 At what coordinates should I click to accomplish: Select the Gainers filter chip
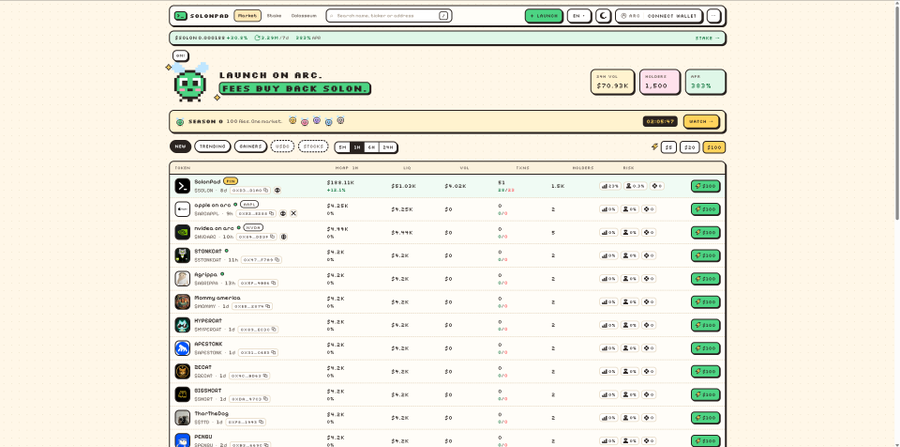pyautogui.click(x=250, y=147)
